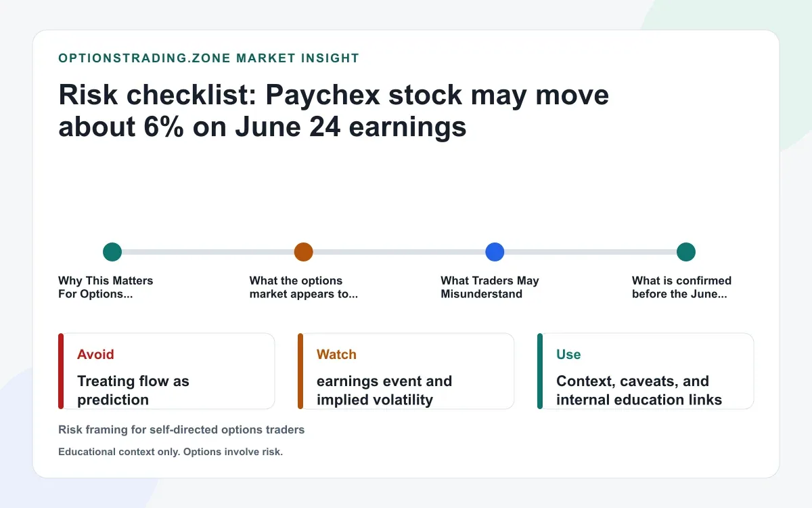This screenshot has height=508, width=812.
Task: Click 'earnings event and implied volatility' text
Action: click(x=384, y=390)
